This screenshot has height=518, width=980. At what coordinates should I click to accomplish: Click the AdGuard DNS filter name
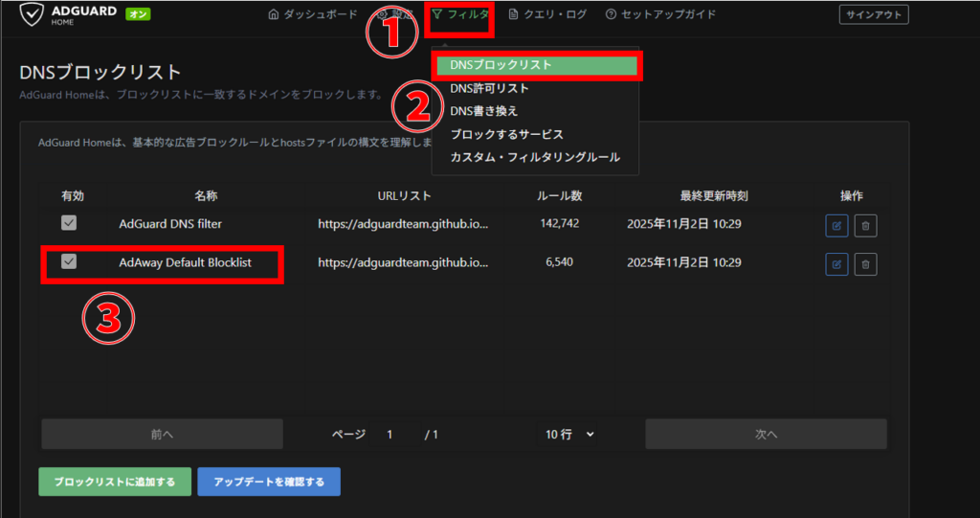(x=170, y=223)
